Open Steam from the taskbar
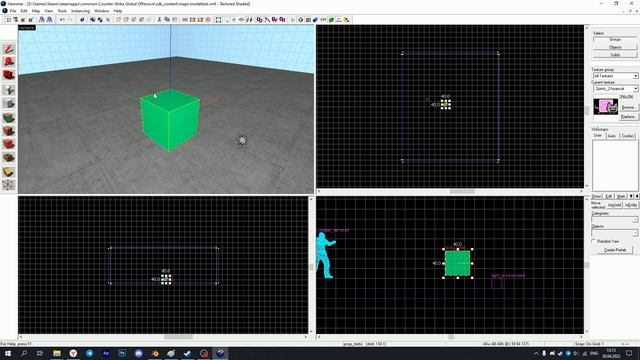Screen dimensions: 640x360 pyautogui.click(x=187, y=353)
